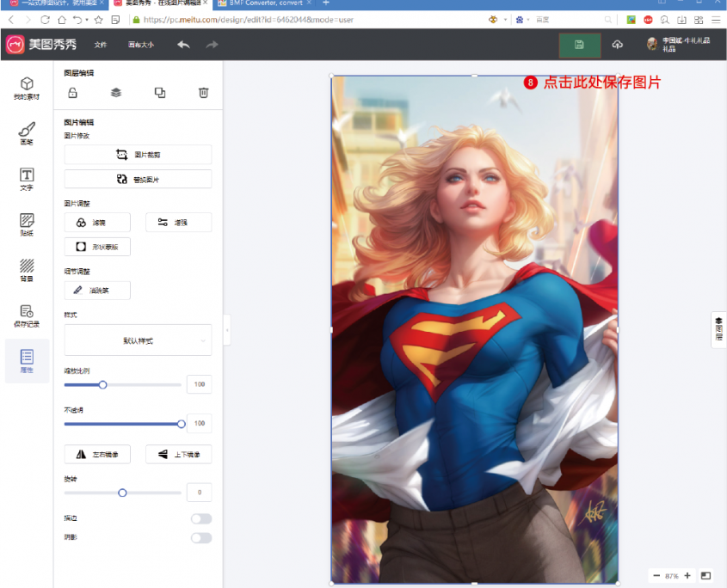Toggle the 描边 stroke switch
The width and height of the screenshot is (727, 588).
(x=201, y=518)
